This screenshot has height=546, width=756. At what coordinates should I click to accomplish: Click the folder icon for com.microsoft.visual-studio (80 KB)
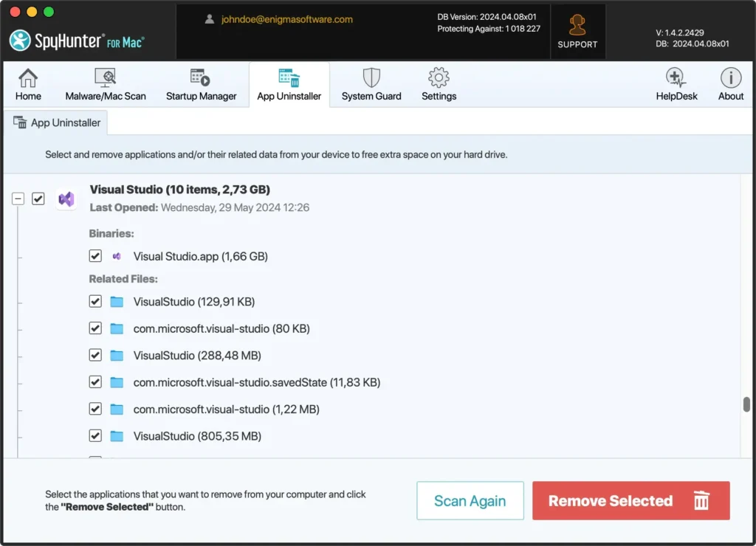point(117,328)
